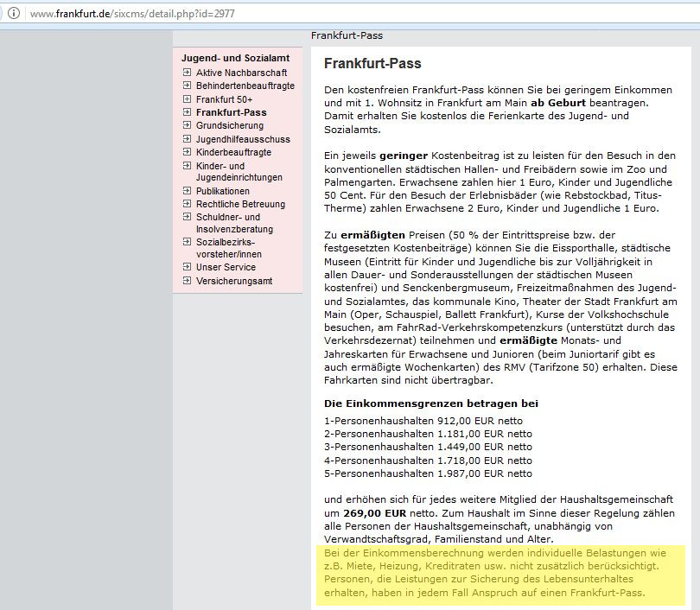Open the Aktive Nachbarschaft link

click(241, 73)
